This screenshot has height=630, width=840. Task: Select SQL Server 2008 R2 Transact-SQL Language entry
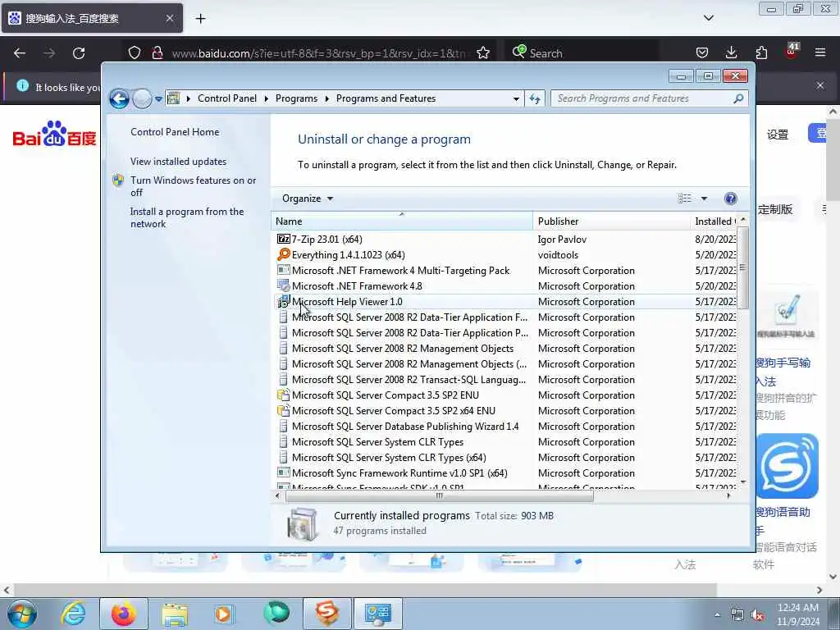tap(409, 379)
